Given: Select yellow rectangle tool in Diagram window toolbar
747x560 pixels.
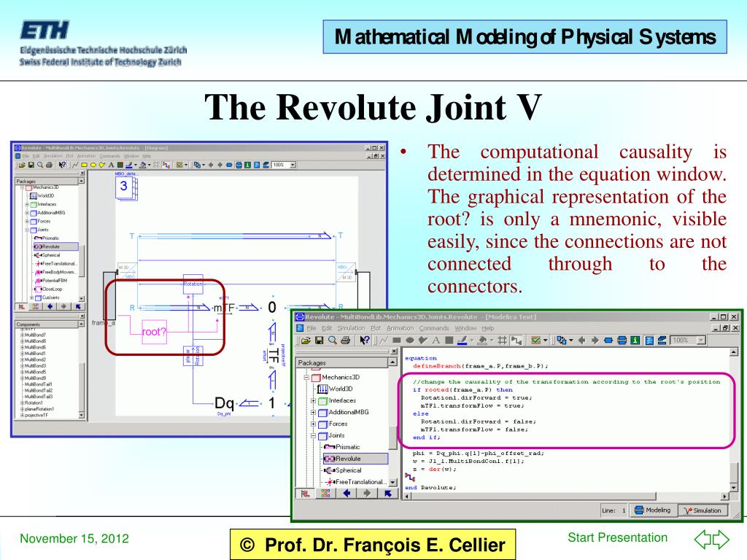Looking at the screenshot, I should point(85,166).
